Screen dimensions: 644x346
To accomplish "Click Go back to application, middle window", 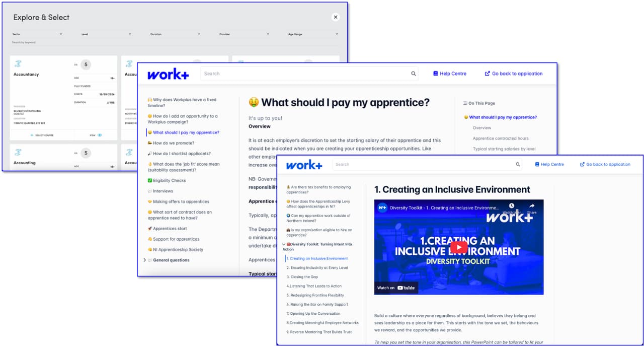I will click(x=514, y=74).
